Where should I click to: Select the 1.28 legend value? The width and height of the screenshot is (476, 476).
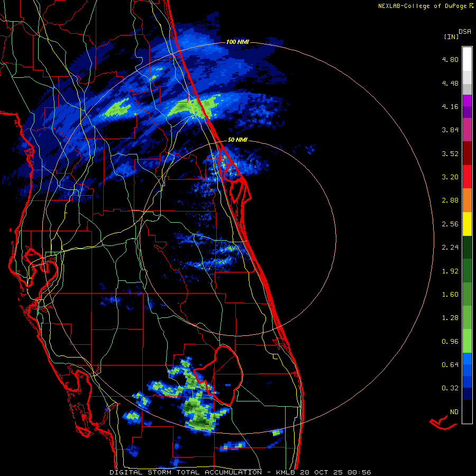[x=450, y=318]
